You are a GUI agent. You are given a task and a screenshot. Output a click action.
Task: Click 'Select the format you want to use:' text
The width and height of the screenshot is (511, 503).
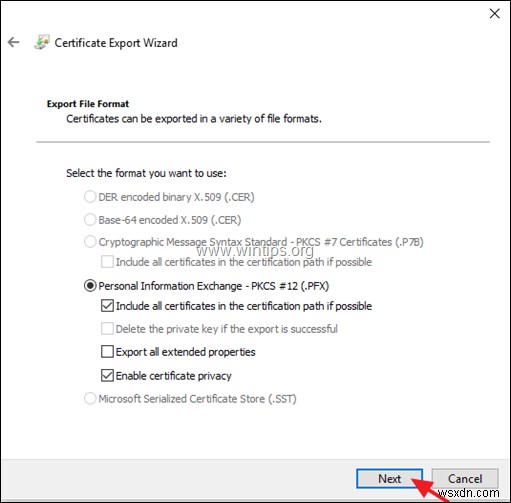pos(146,173)
